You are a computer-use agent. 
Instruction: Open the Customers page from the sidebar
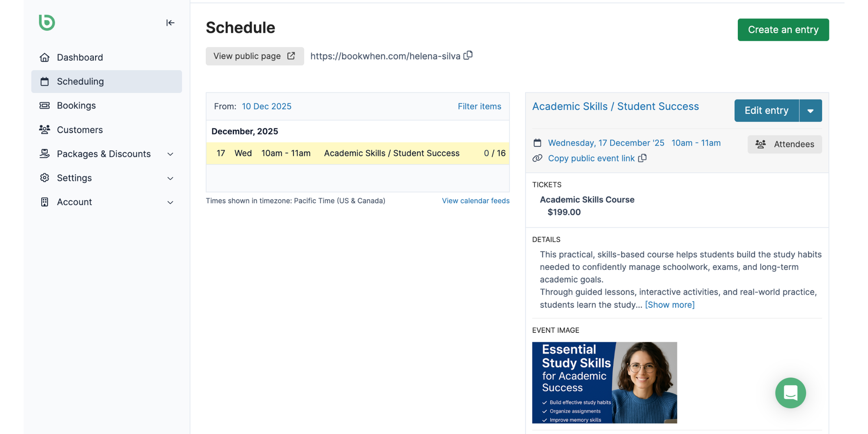click(x=80, y=129)
